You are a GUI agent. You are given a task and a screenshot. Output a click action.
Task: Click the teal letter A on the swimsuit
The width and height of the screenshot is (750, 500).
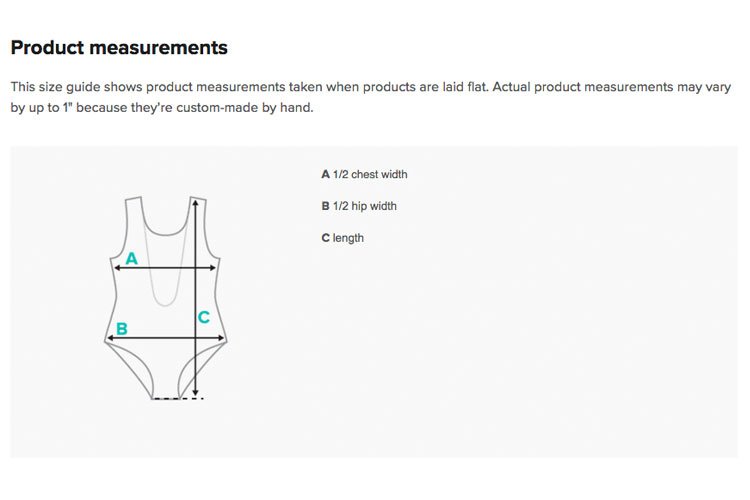click(132, 258)
